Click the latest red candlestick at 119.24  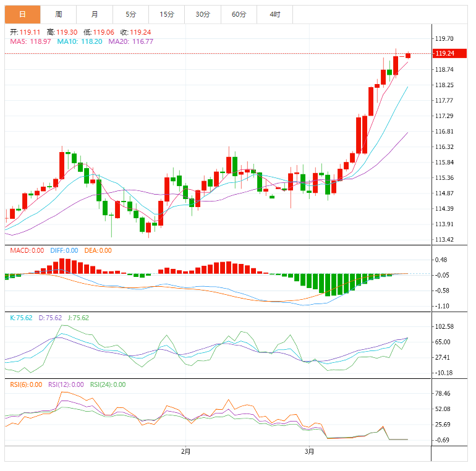pyautogui.click(x=408, y=56)
